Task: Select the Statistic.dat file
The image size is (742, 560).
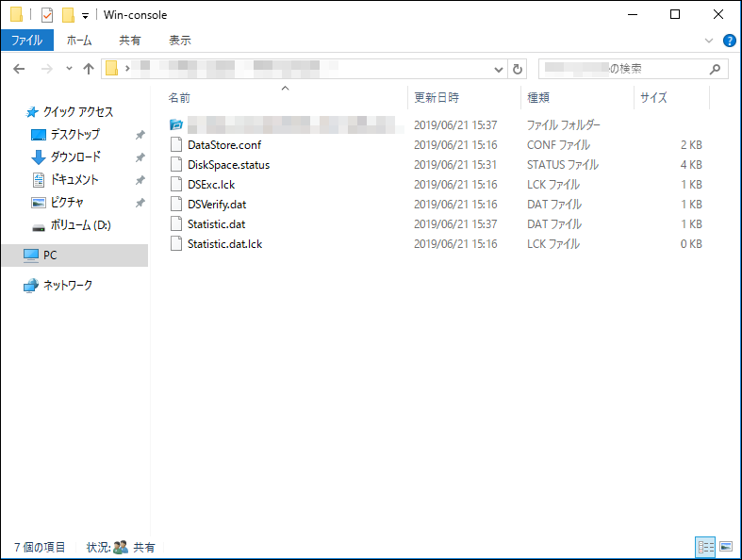Action: [216, 224]
